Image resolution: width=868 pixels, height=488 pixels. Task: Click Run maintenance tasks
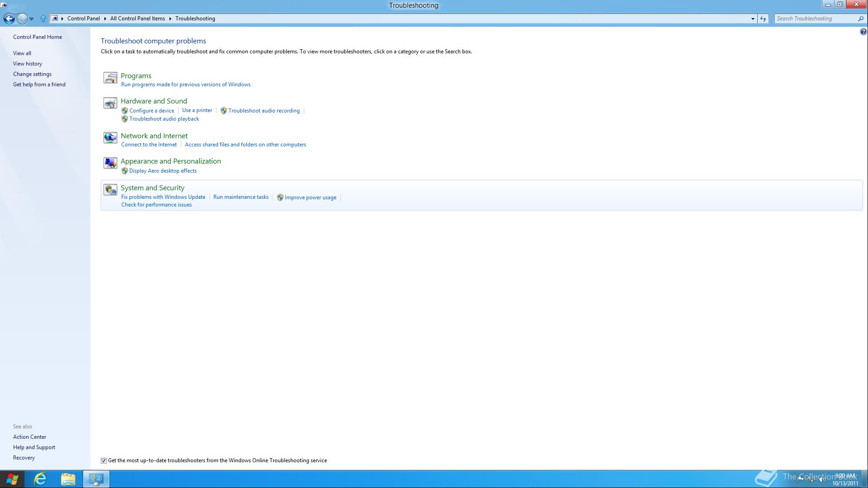(x=241, y=197)
